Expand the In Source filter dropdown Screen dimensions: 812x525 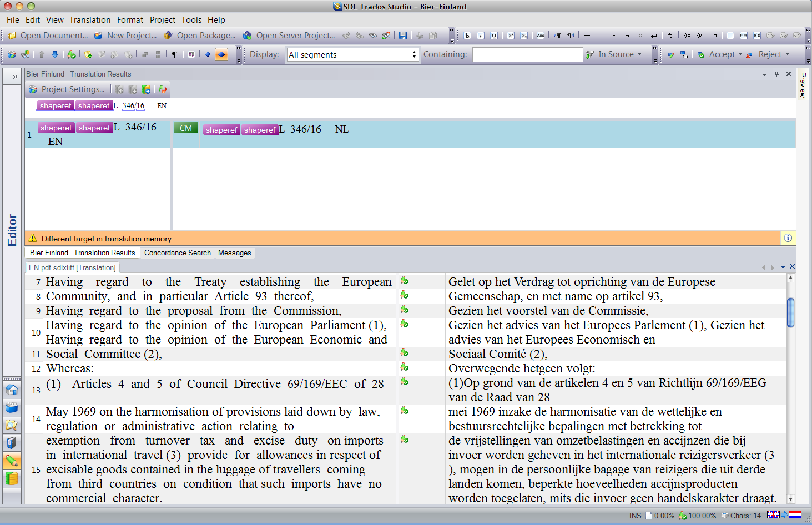639,54
